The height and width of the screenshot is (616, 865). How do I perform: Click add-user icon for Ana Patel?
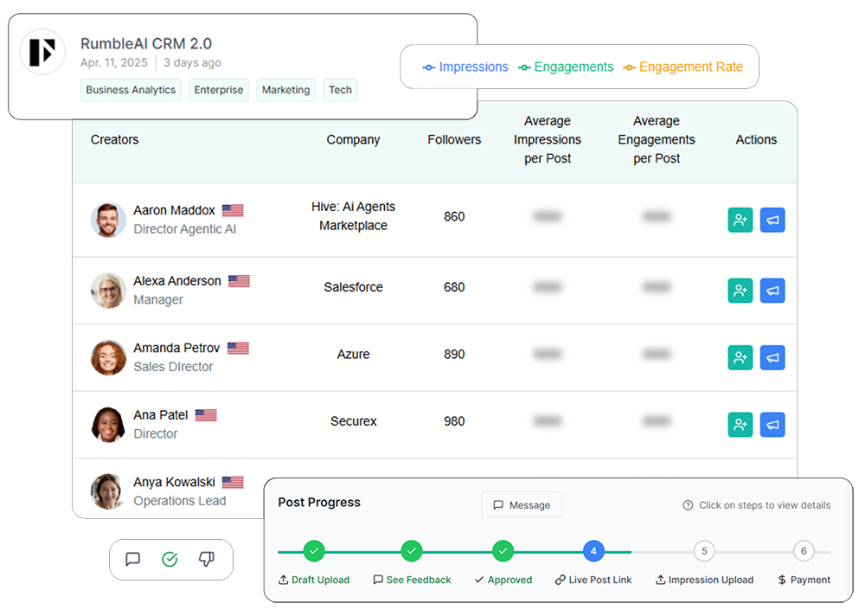740,425
